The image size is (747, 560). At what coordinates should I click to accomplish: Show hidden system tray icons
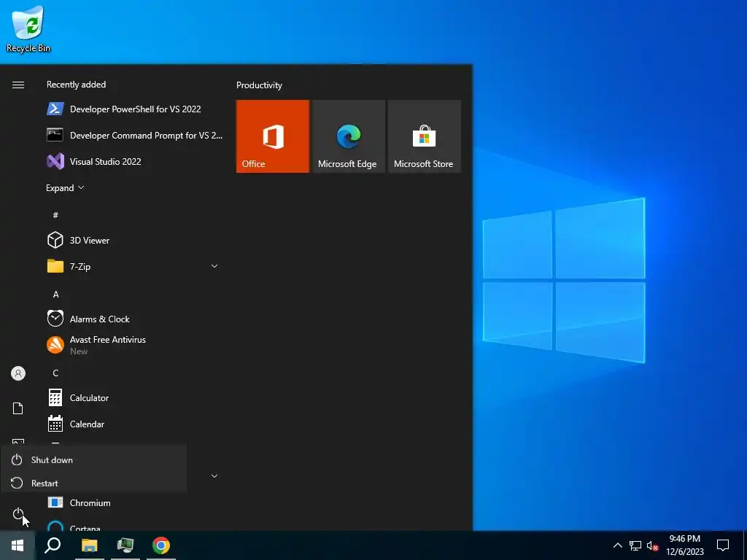pos(617,545)
